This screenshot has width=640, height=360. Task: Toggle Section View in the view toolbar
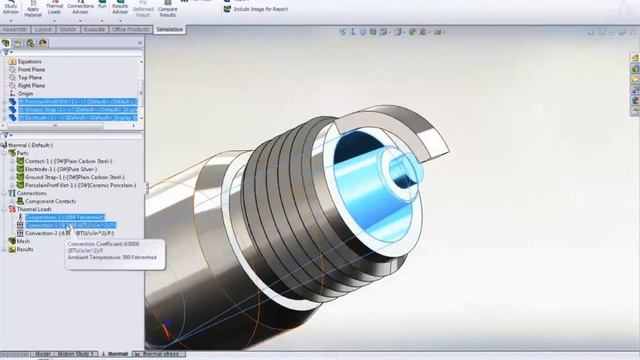(x=373, y=31)
